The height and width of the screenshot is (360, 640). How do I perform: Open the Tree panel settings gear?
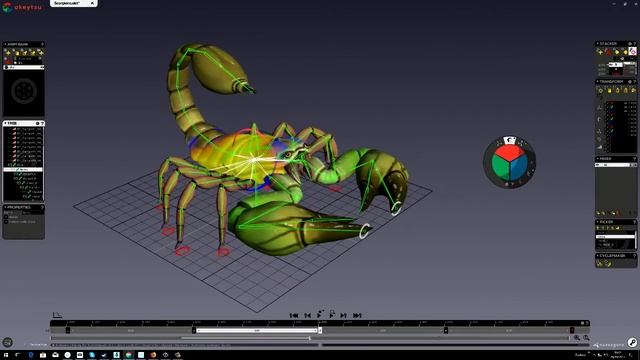[37, 123]
